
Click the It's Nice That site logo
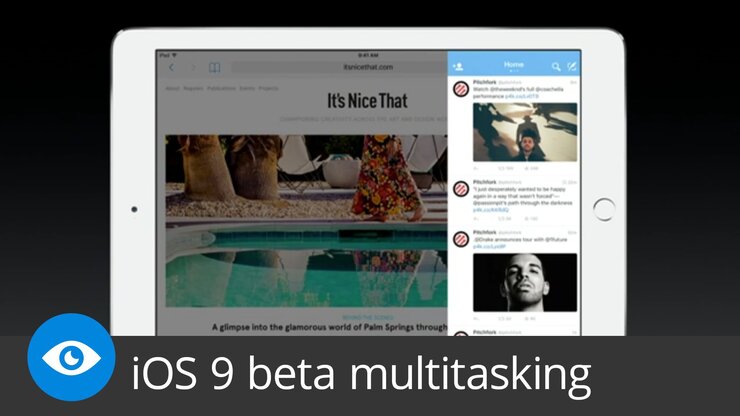point(367,101)
